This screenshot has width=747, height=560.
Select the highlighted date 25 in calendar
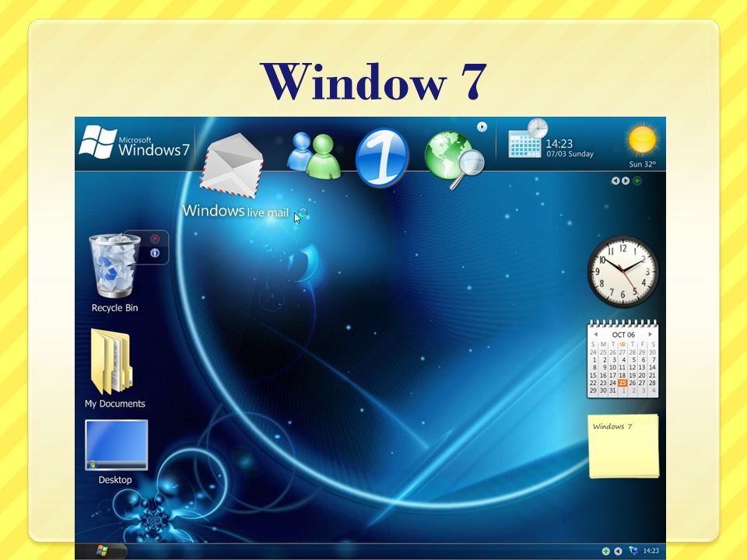[622, 383]
